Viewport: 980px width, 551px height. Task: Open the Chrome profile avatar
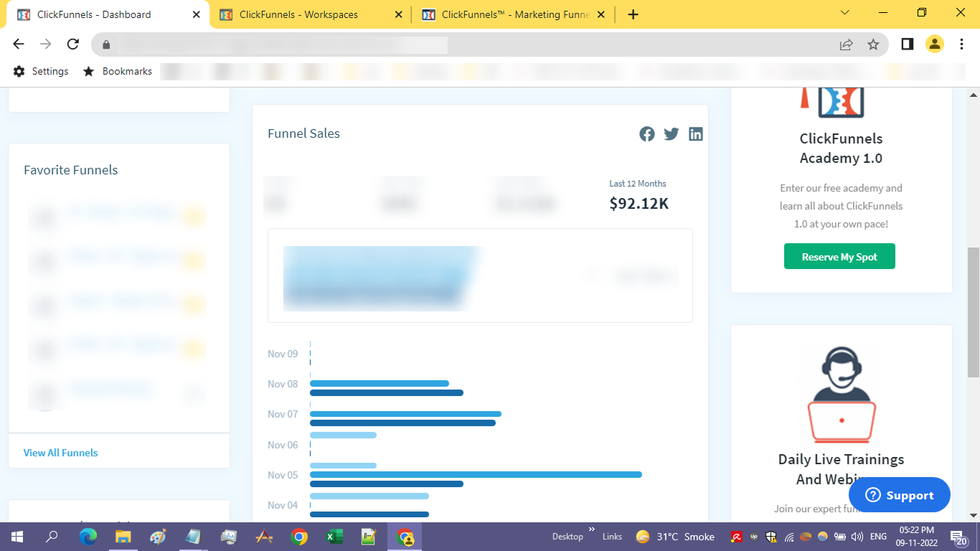(x=934, y=44)
